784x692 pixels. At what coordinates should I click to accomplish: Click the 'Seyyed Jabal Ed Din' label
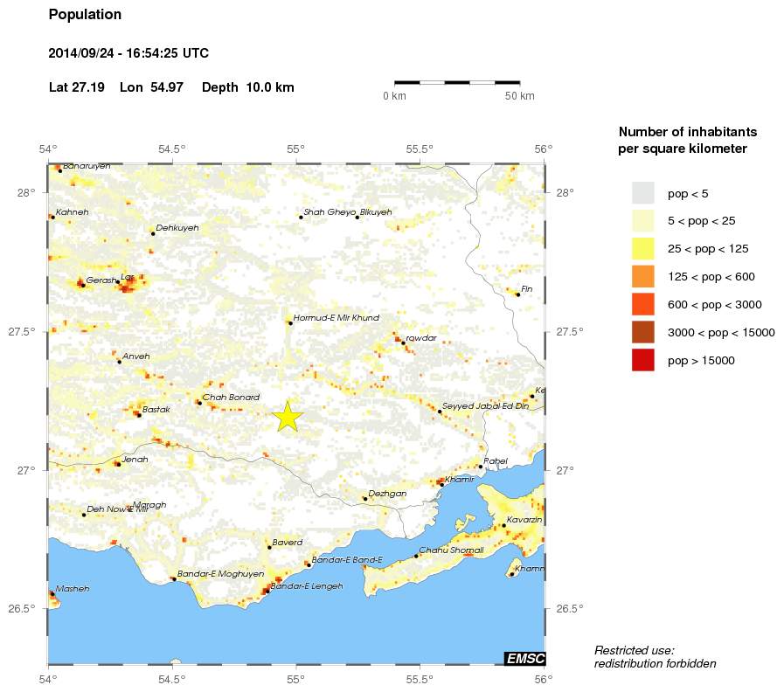(485, 406)
